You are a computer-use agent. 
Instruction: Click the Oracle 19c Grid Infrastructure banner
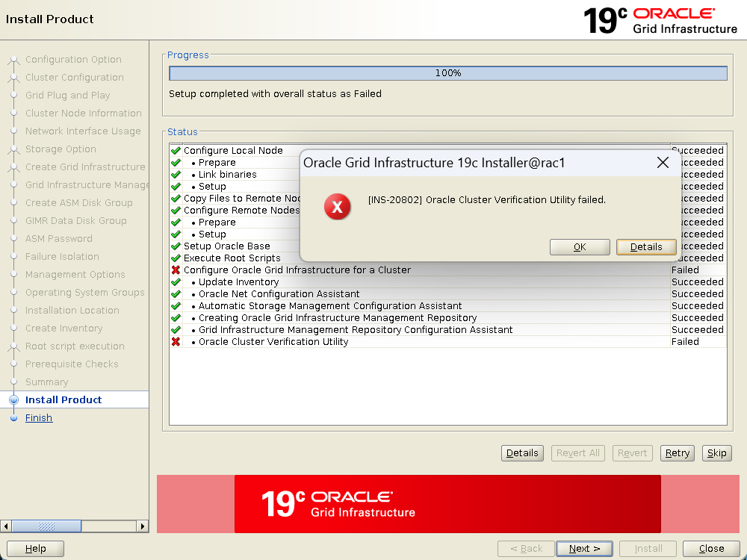click(x=447, y=504)
